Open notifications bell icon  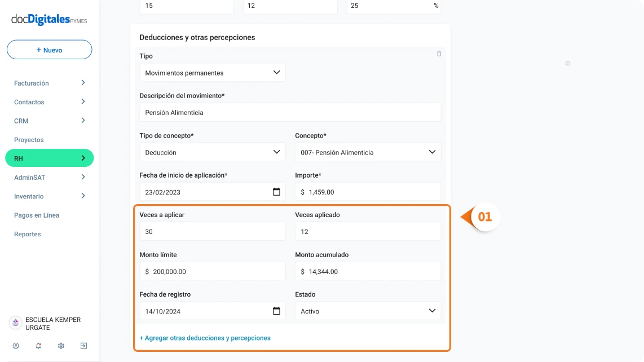click(x=38, y=346)
